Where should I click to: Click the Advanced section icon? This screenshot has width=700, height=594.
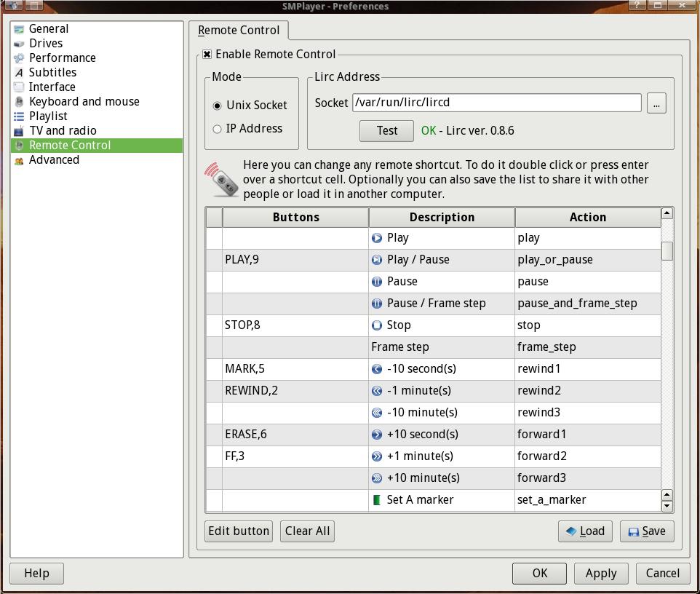point(19,160)
